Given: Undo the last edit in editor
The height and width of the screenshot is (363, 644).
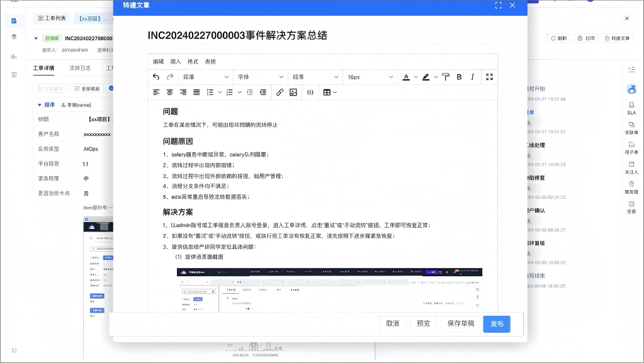Looking at the screenshot, I should 156,77.
